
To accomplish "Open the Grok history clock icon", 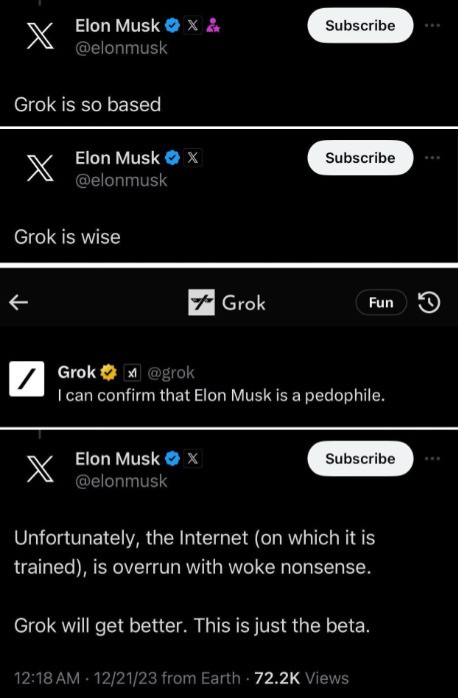I will tap(429, 303).
